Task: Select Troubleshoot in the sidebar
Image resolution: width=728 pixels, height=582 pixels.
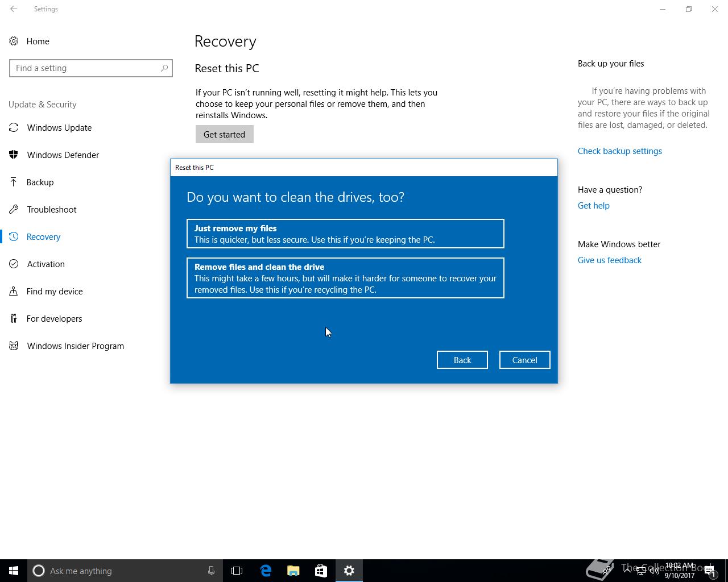Action: [x=52, y=209]
